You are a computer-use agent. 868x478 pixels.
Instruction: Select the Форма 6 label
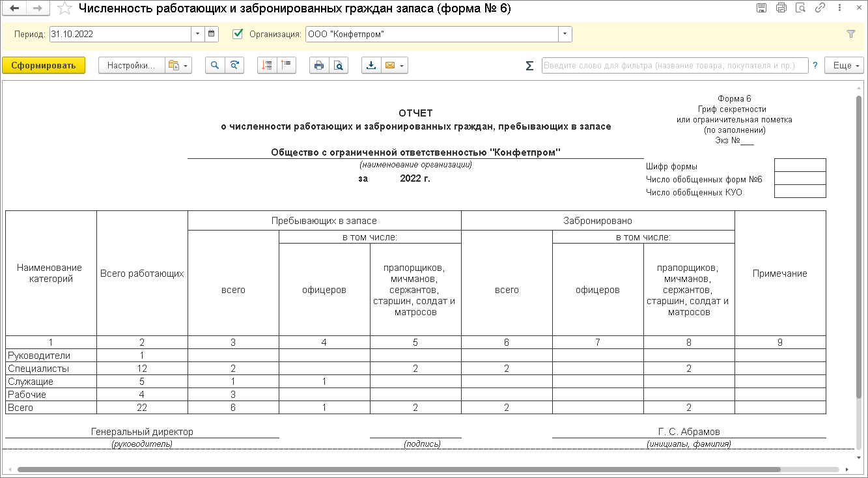coord(735,99)
